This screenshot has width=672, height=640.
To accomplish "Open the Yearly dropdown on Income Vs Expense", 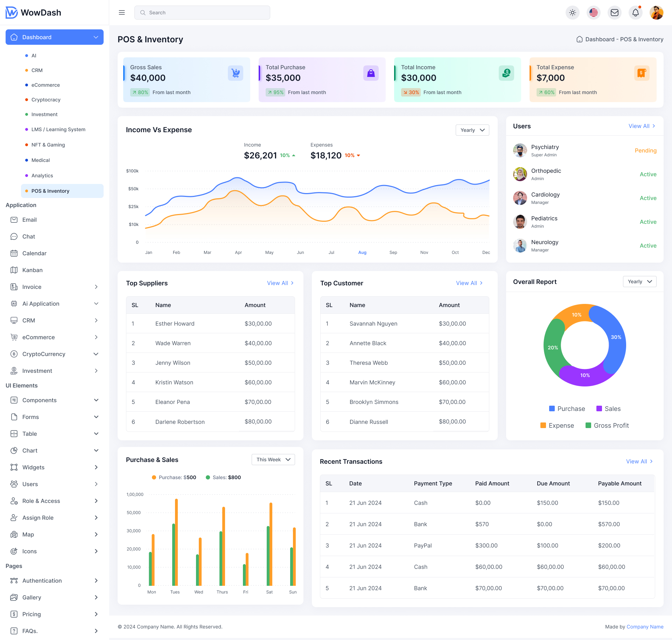I will tap(472, 130).
